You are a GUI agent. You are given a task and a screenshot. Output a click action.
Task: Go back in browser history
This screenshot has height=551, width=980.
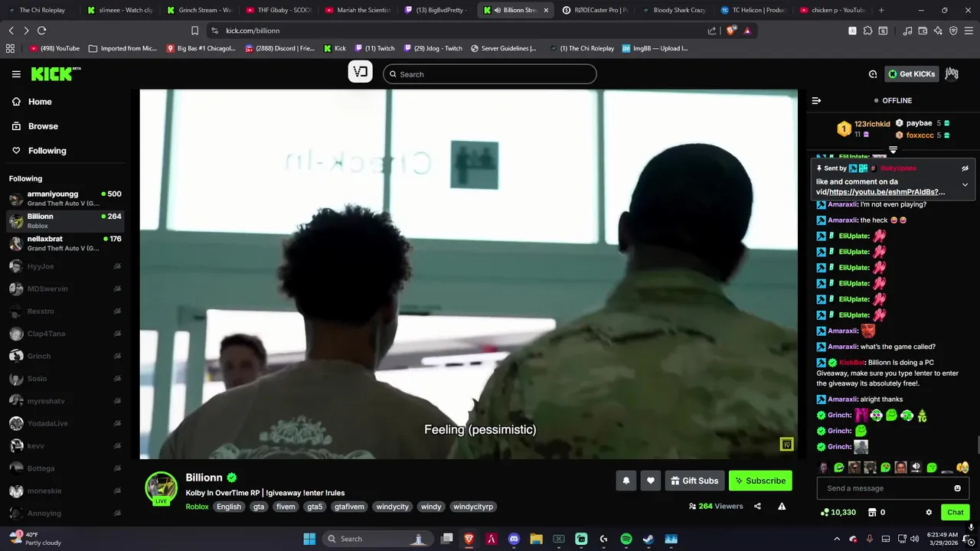point(11,31)
